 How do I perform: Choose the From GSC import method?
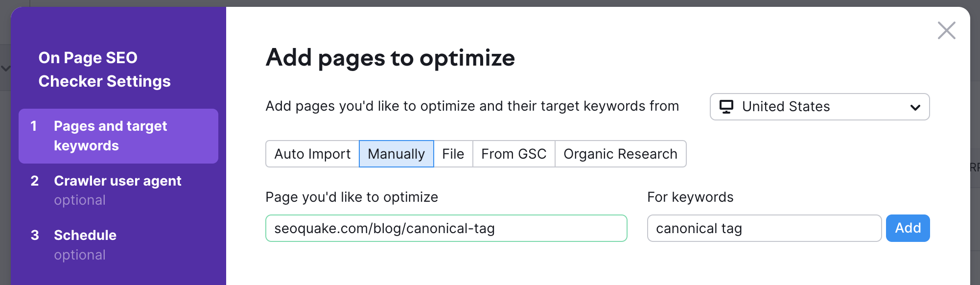coord(513,154)
